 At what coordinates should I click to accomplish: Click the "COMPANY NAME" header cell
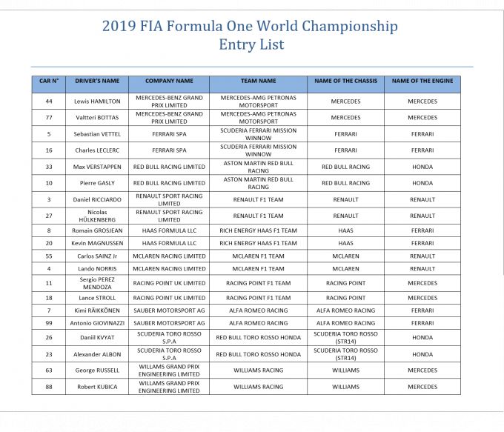(x=169, y=81)
